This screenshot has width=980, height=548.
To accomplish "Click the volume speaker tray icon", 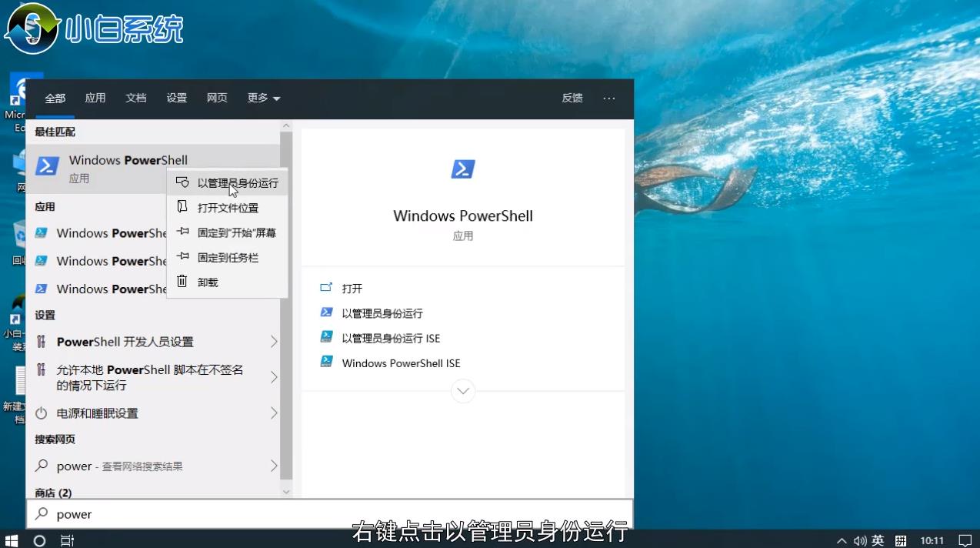I will pos(860,541).
